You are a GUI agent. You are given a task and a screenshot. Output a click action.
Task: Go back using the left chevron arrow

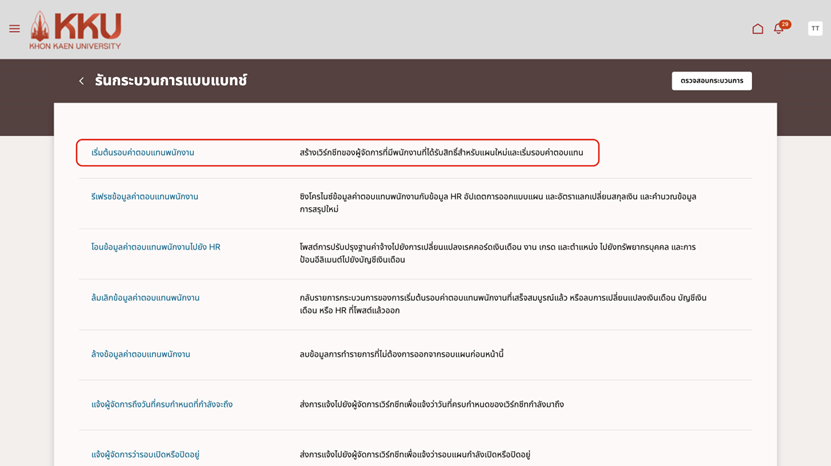click(82, 81)
